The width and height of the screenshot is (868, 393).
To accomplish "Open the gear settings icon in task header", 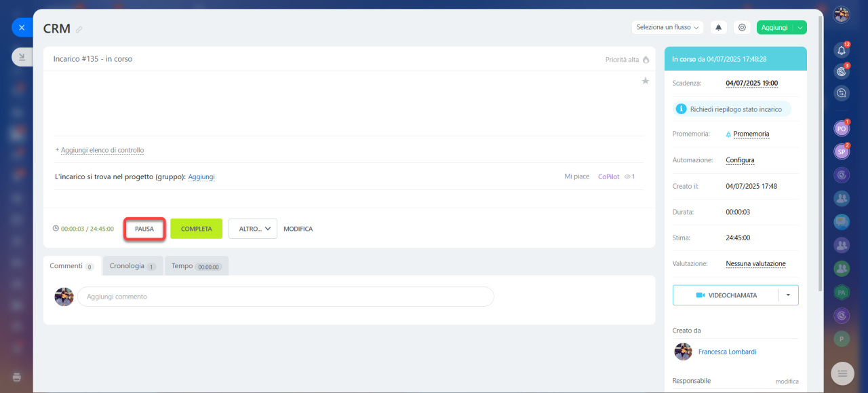I will [x=742, y=27].
